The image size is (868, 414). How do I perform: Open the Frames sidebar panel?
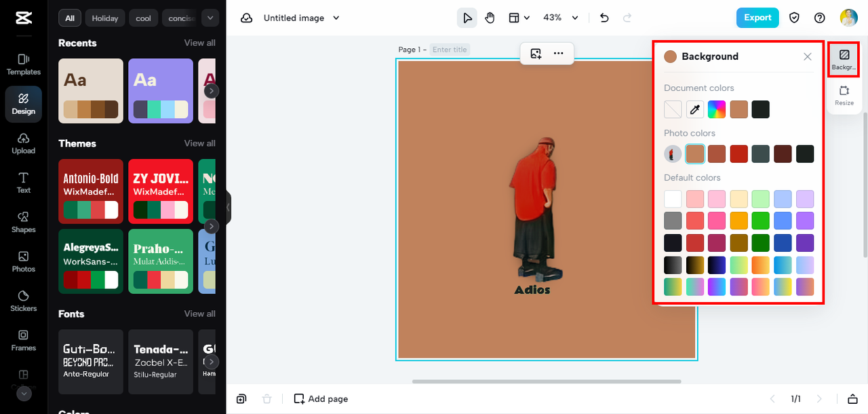click(x=24, y=340)
